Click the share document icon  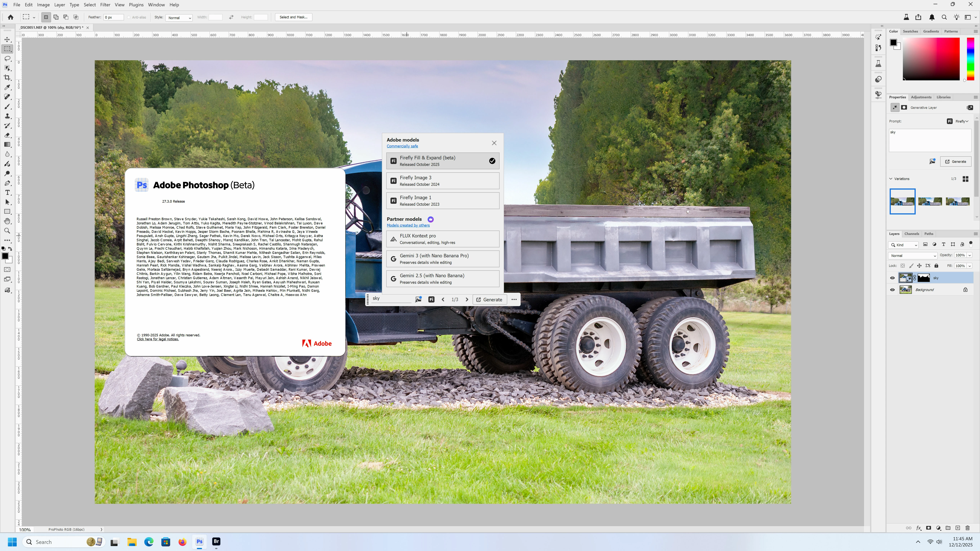click(x=918, y=17)
